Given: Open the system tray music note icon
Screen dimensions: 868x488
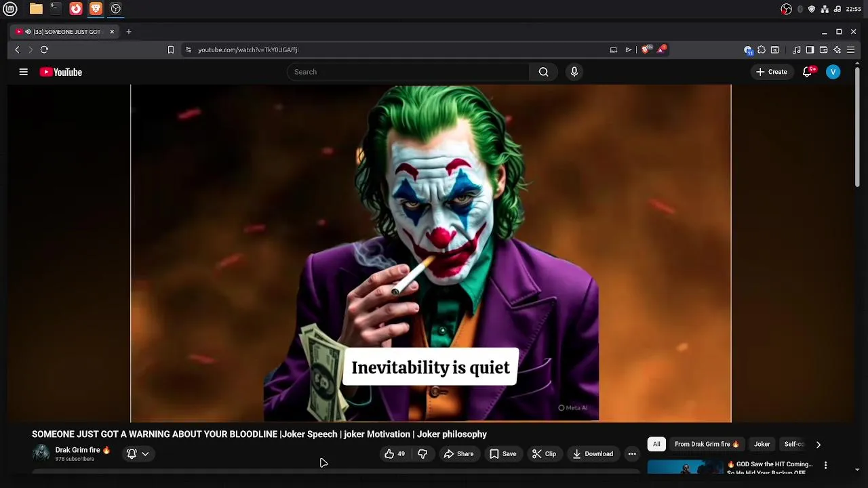Looking at the screenshot, I should [837, 9].
